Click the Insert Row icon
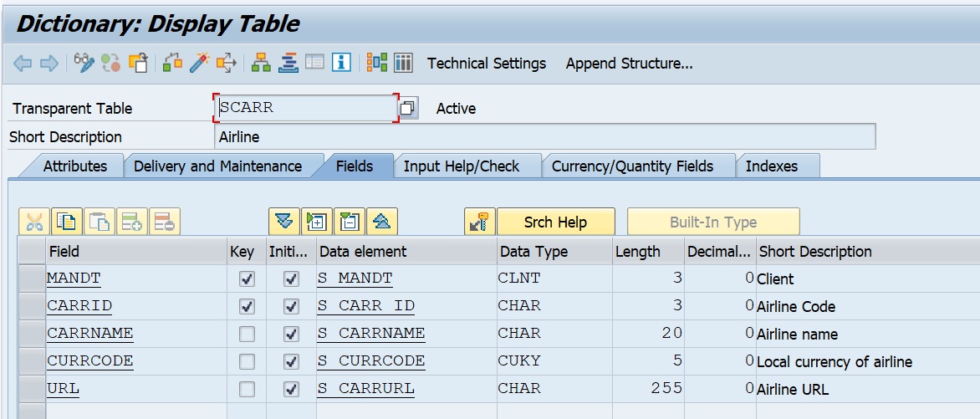The width and height of the screenshot is (980, 419). (132, 222)
